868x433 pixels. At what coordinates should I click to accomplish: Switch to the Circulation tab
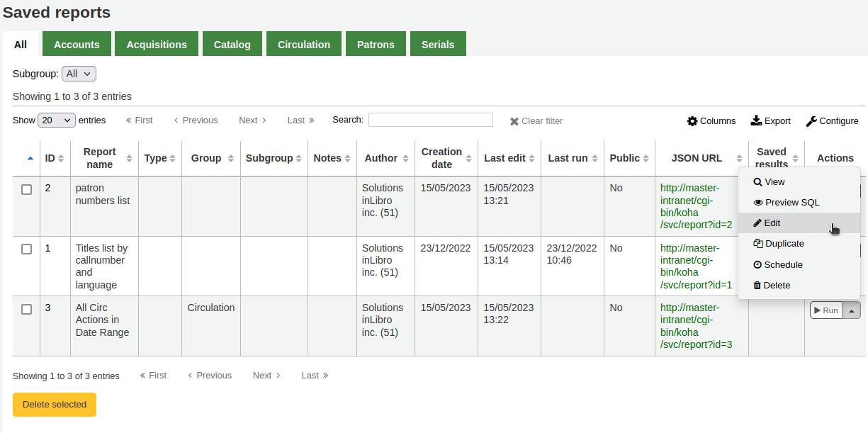point(304,44)
